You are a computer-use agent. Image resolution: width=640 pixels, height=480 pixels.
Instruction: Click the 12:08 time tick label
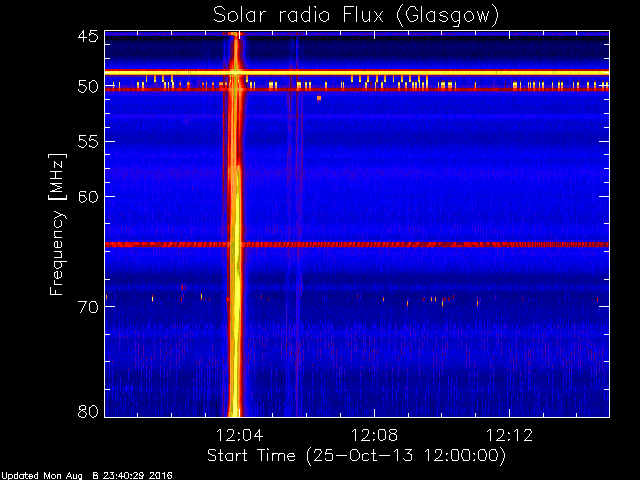click(x=374, y=435)
